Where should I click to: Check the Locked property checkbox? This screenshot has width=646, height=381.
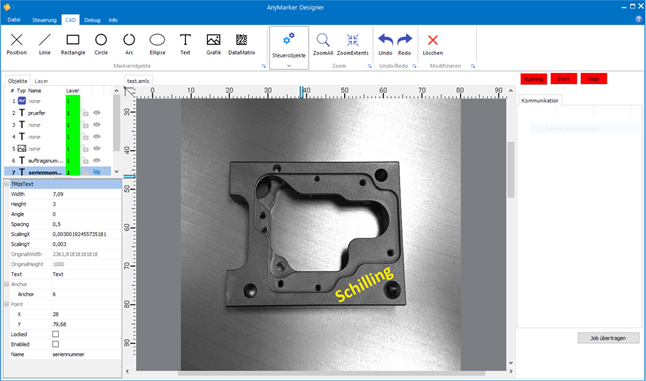[56, 334]
